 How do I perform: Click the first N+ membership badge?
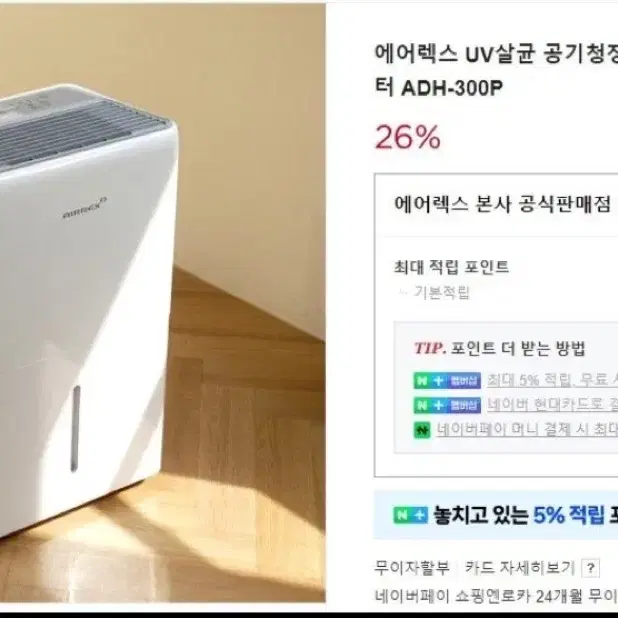pyautogui.click(x=447, y=380)
